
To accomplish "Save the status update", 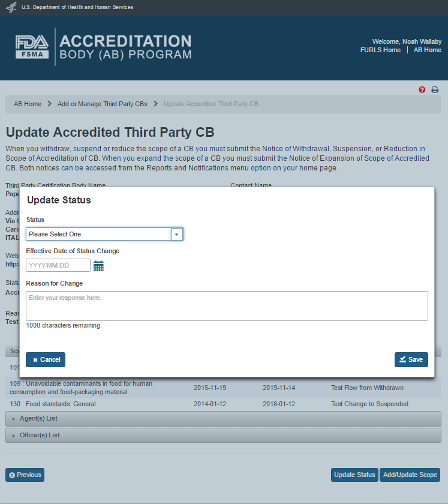I will [411, 359].
